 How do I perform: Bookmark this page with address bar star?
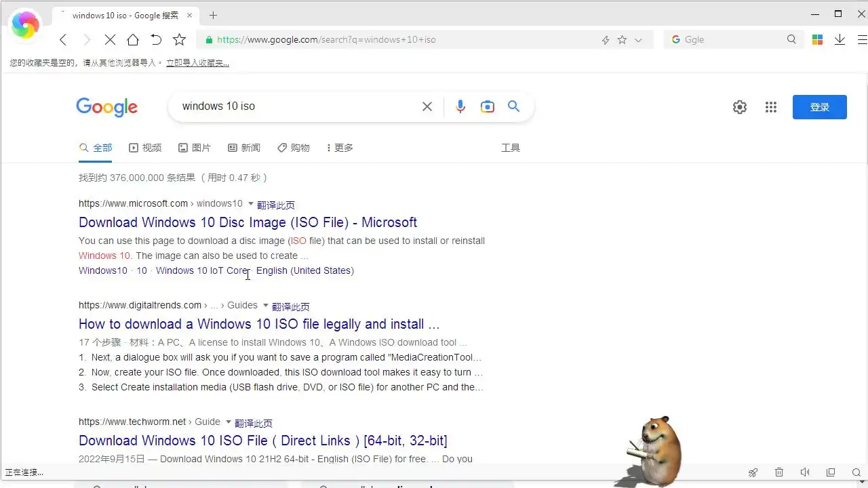pos(622,40)
